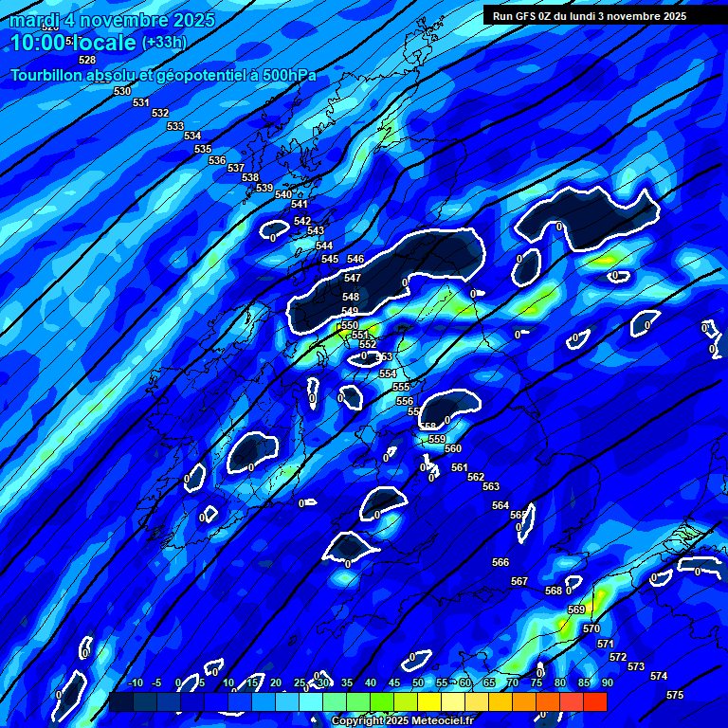Click the 575 contour label

(675, 695)
